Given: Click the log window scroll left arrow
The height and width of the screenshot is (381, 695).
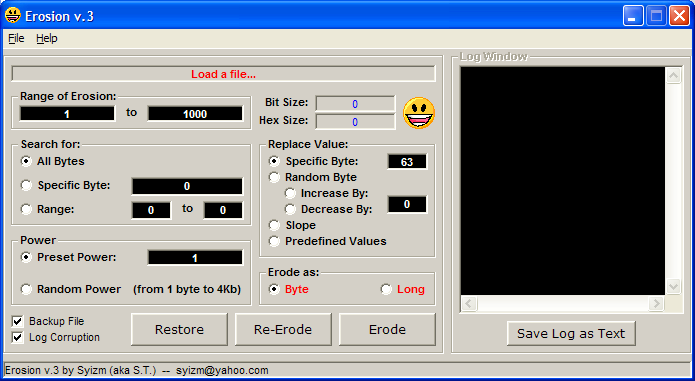Looking at the screenshot, I should pyautogui.click(x=469, y=303).
